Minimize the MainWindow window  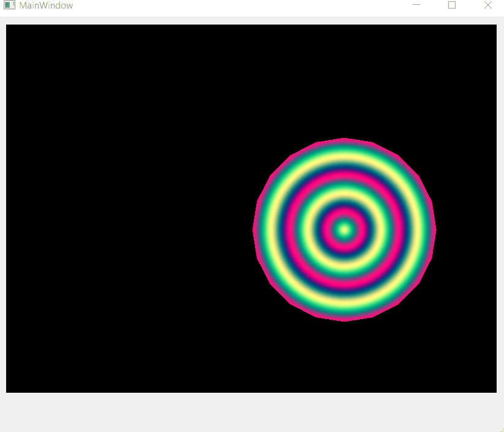tap(416, 5)
